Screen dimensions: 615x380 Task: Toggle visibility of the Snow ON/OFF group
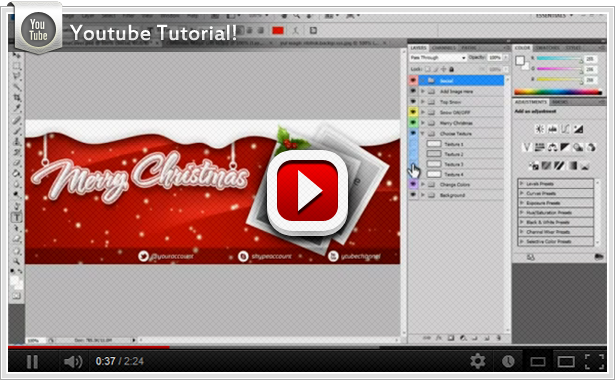(413, 112)
